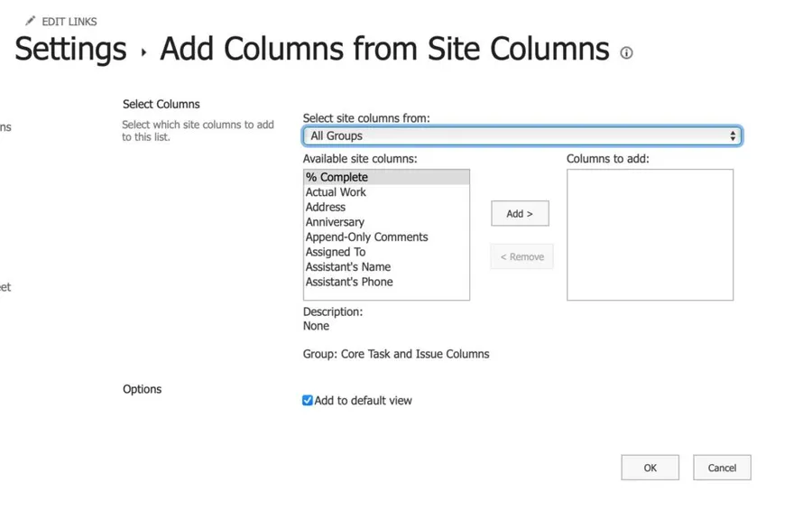Select Address from available site columns
Screen dimensions: 812x511
coord(326,208)
